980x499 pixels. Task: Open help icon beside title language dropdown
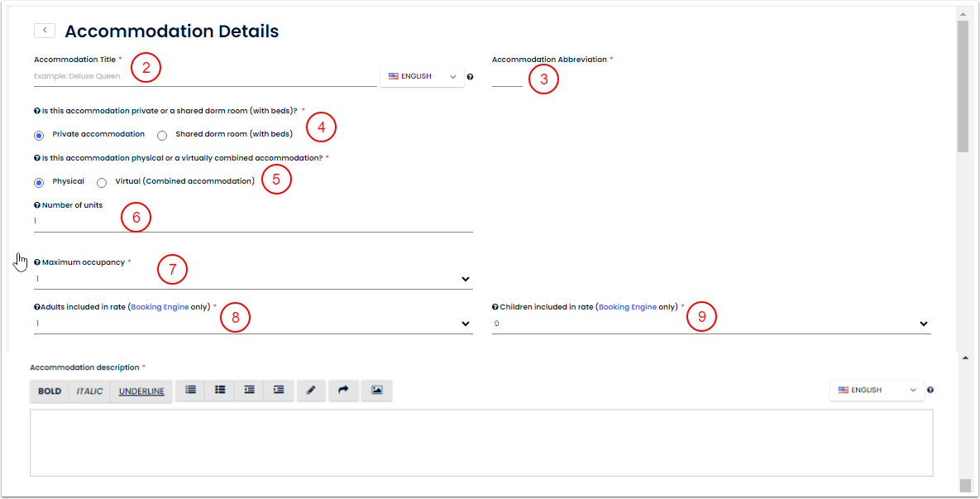click(x=470, y=77)
